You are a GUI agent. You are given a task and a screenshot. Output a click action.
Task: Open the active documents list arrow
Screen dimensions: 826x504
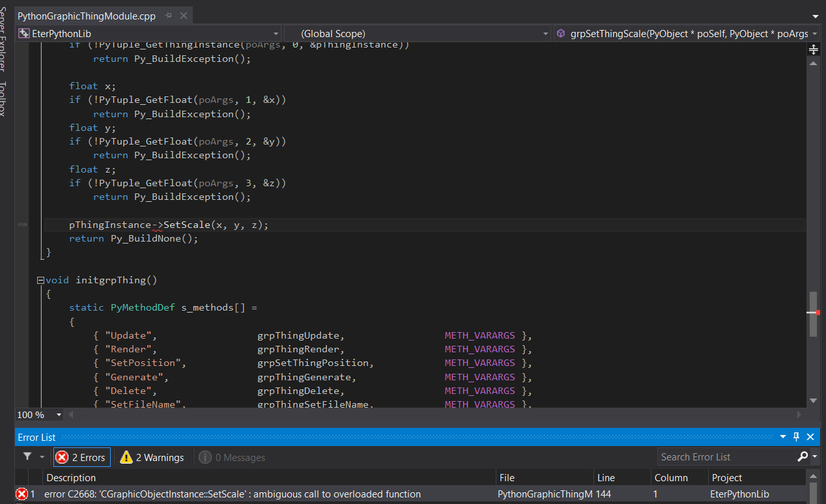(816, 16)
